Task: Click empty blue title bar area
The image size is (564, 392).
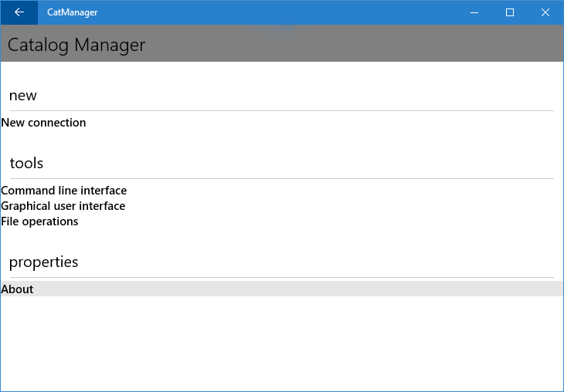Action: (278, 12)
